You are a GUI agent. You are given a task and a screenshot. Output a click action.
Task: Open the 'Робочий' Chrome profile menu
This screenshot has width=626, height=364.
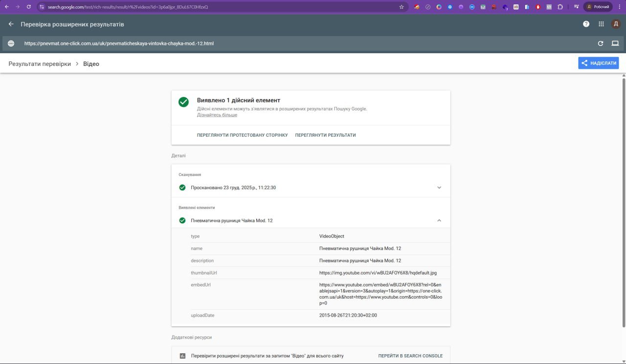click(x=598, y=7)
